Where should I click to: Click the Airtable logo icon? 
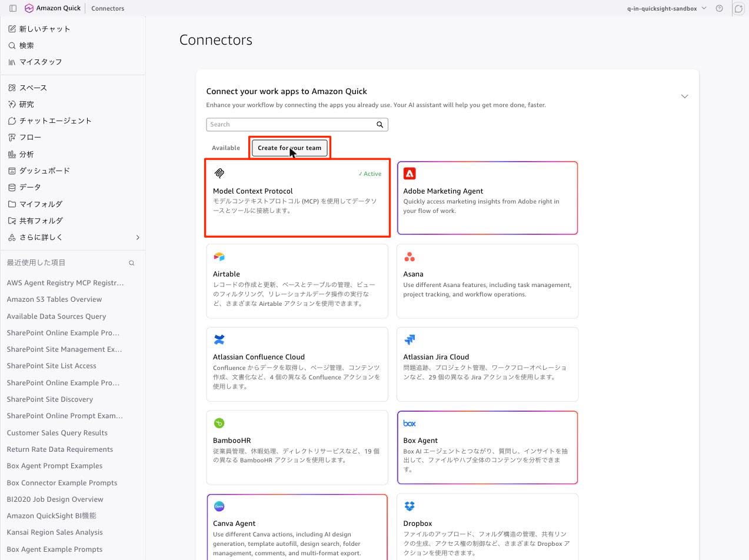coord(219,256)
